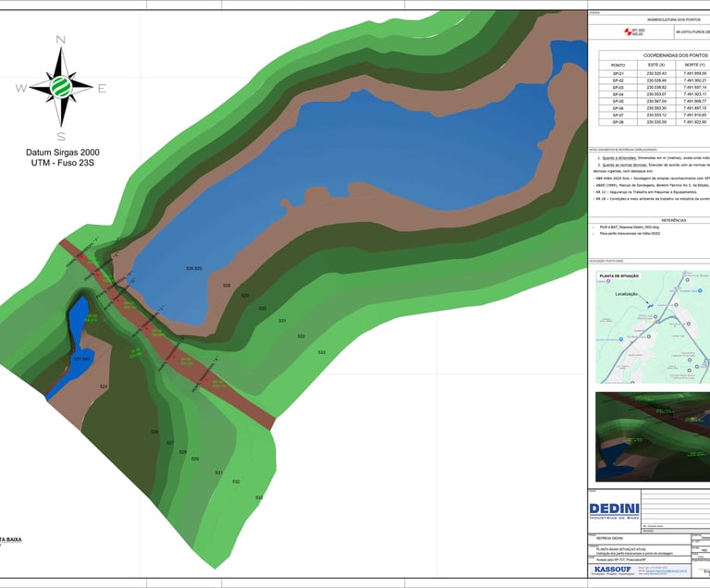Click the KASSOUF company logo
Screen dimensions: 710x588
click(x=613, y=570)
